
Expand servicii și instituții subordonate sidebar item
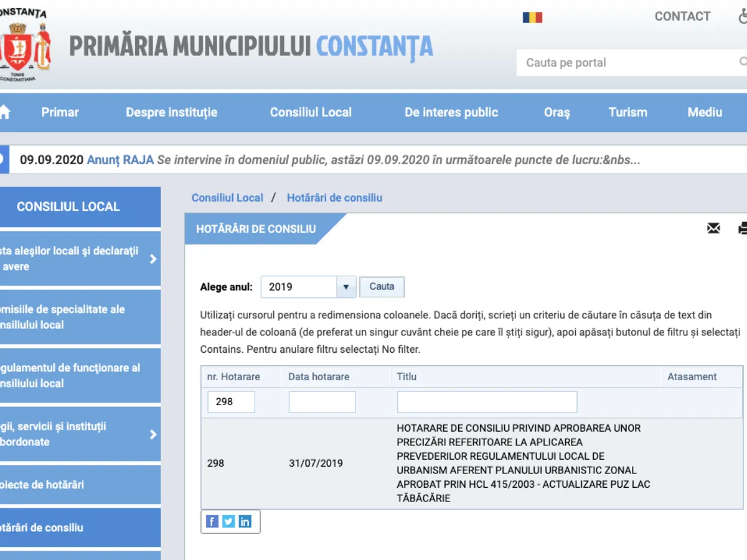click(x=153, y=434)
